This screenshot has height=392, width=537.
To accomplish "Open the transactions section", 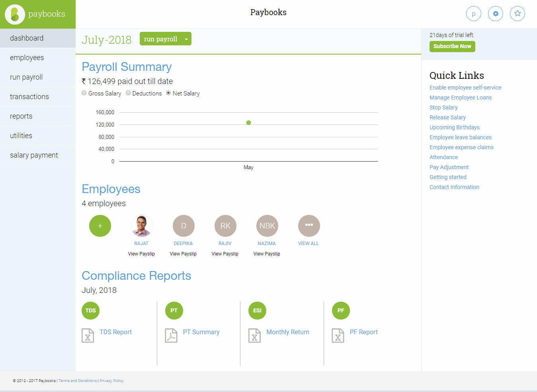I will 29,96.
